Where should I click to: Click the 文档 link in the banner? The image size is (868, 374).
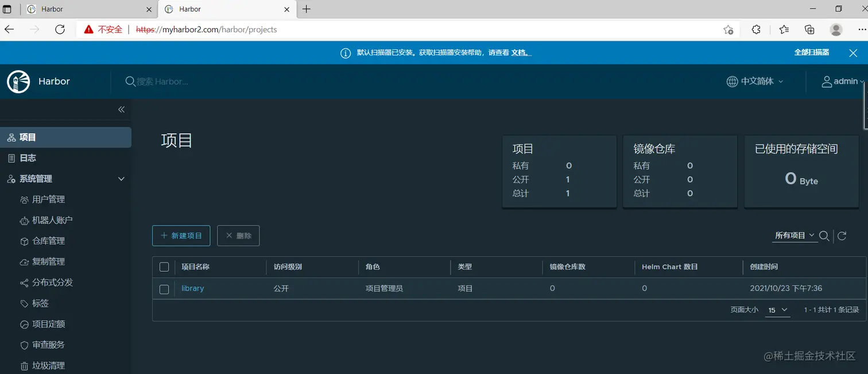pyautogui.click(x=521, y=52)
